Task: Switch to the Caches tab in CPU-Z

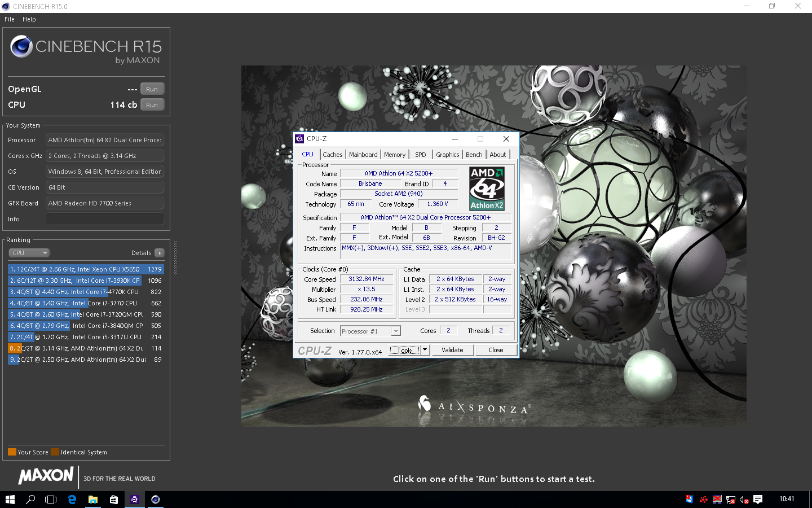Action: pyautogui.click(x=333, y=155)
